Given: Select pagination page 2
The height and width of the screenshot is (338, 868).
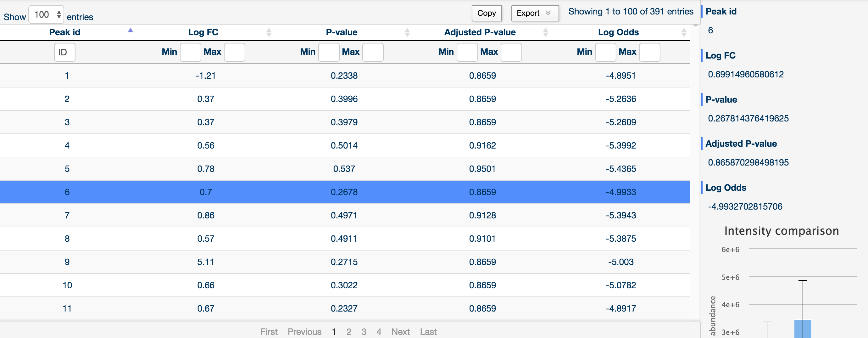Looking at the screenshot, I should 349,332.
